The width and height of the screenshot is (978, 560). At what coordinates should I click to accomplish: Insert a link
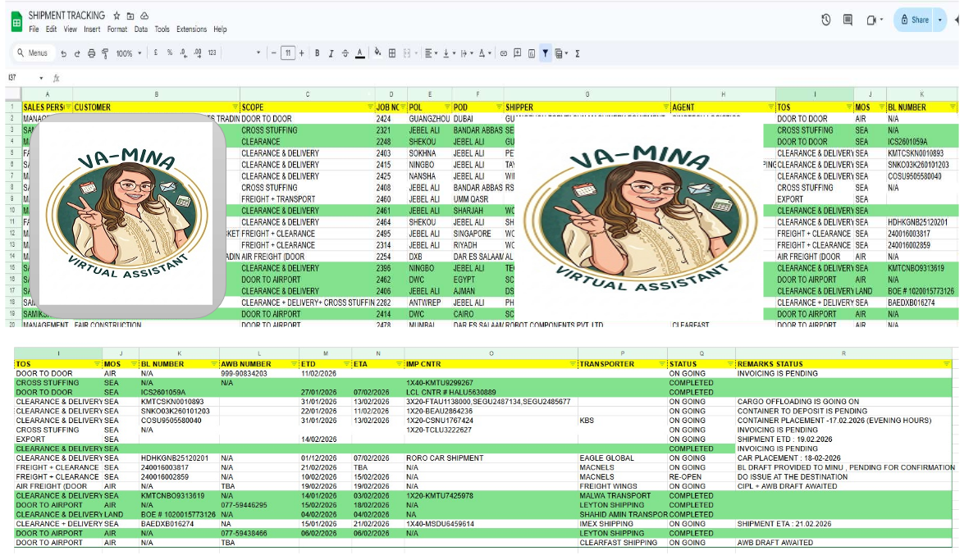point(503,53)
